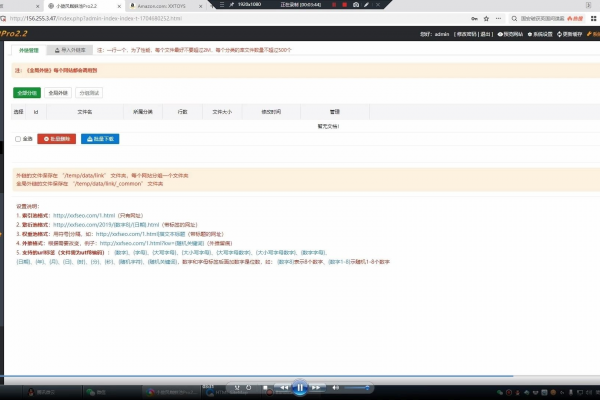Click the red 批量删除 button
Screen dimensions: 600x400
click(56, 139)
